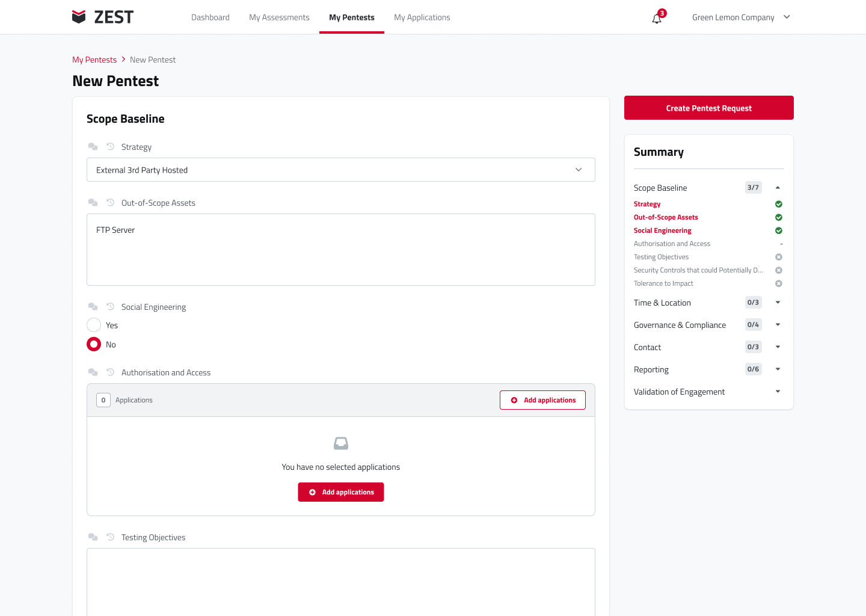Go to the Dashboard tab
The image size is (866, 616).
pyautogui.click(x=210, y=17)
